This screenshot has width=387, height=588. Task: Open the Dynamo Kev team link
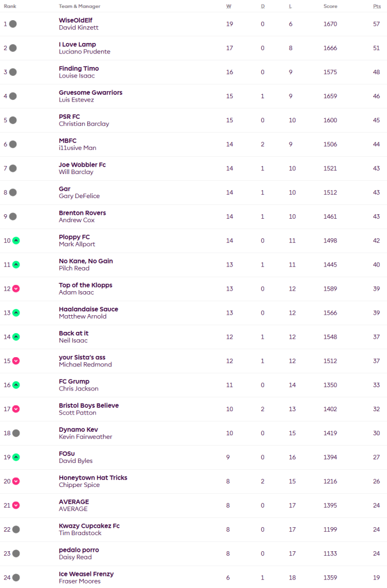tap(78, 430)
